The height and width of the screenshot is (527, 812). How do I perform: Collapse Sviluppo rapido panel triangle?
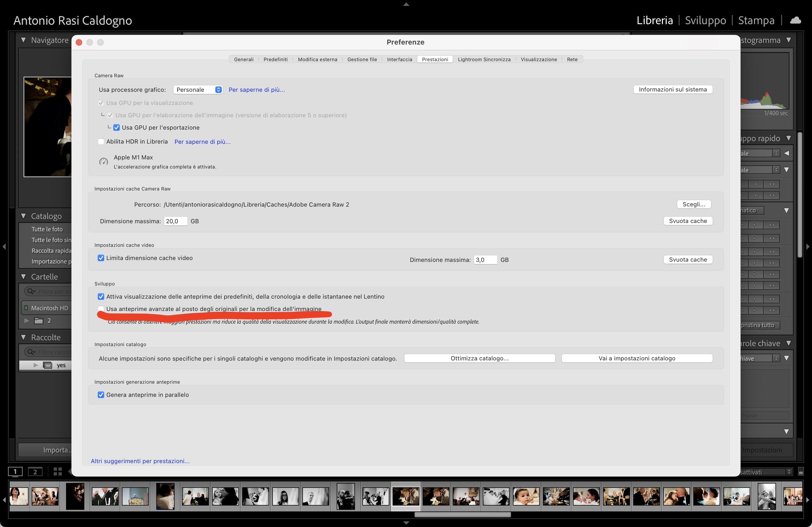click(788, 138)
